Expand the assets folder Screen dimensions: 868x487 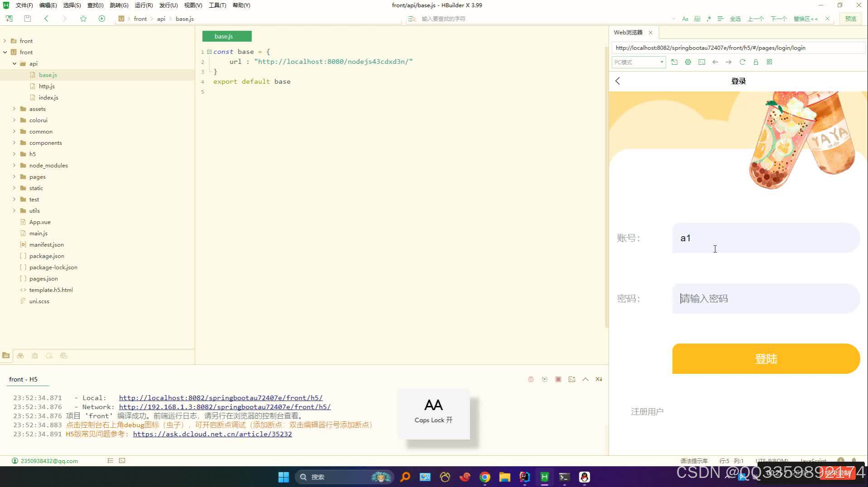(x=14, y=109)
